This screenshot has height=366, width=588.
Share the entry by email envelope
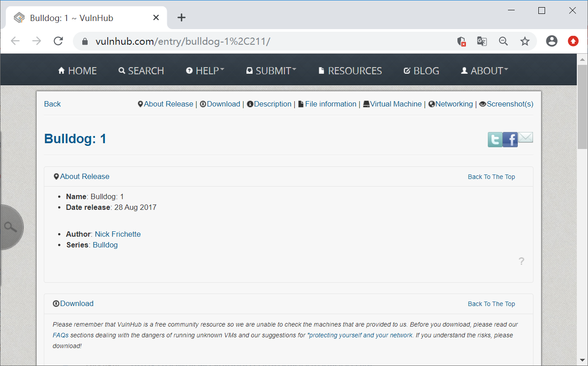[x=526, y=138]
